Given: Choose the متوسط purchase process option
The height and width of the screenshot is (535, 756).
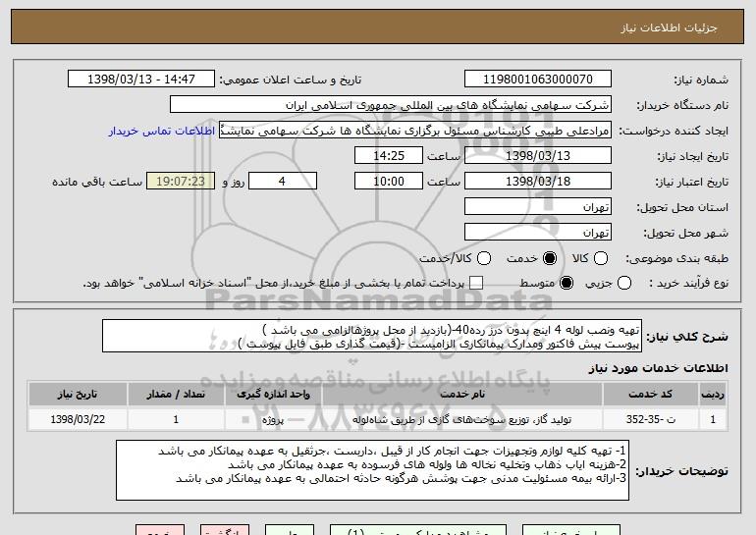Looking at the screenshot, I should pos(567,283).
